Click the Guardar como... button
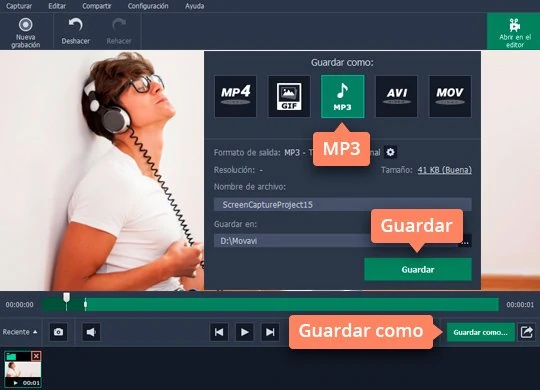The width and height of the screenshot is (540, 390). (480, 332)
